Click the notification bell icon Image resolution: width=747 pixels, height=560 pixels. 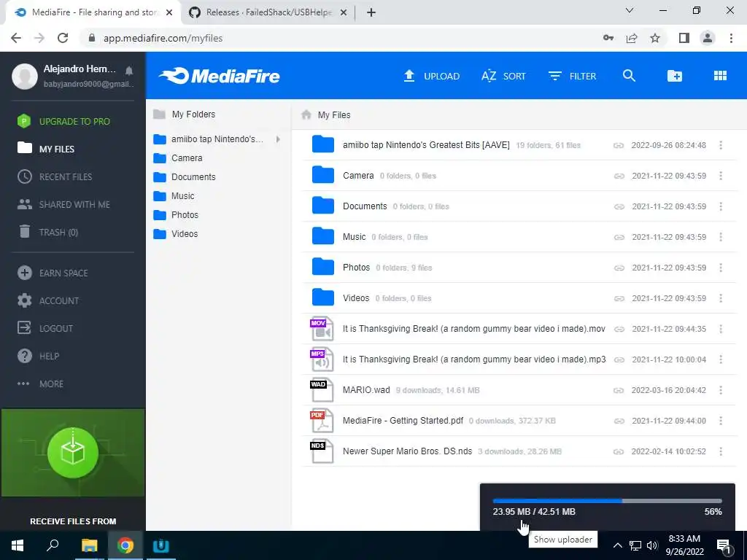(128, 71)
